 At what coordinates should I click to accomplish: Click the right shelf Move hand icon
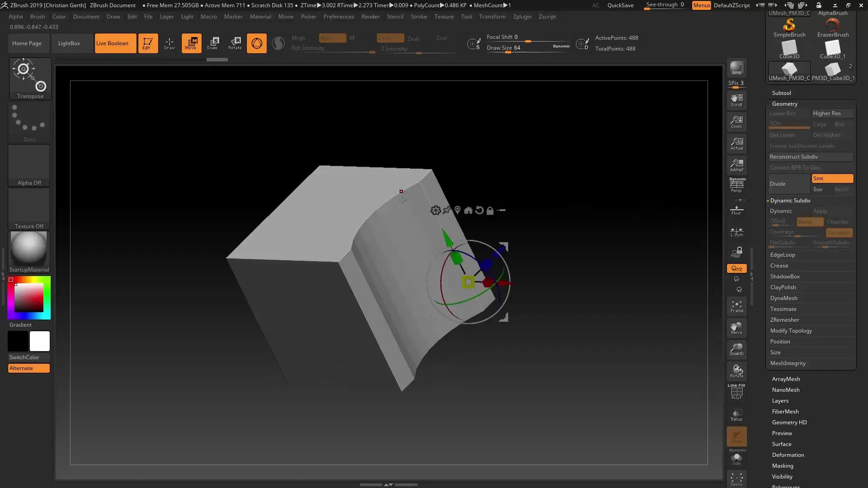click(x=736, y=328)
